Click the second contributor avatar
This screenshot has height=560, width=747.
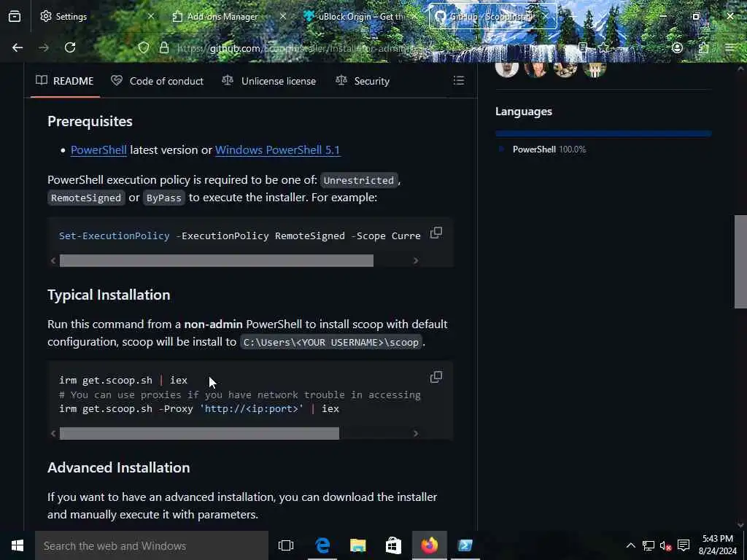536,69
